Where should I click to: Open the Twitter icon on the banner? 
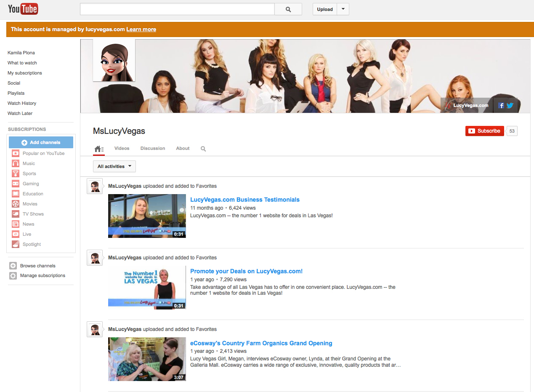510,105
